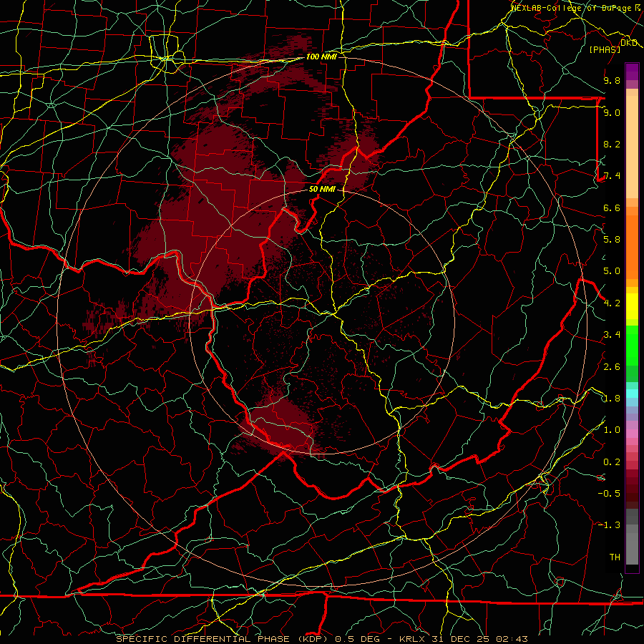Click the -0.5 legend scale value

tap(609, 494)
